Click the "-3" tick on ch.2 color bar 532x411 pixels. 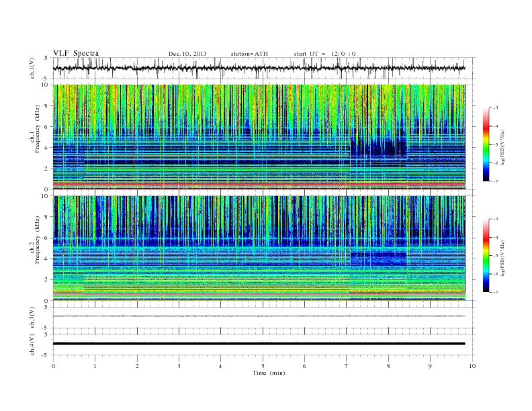pos(495,219)
